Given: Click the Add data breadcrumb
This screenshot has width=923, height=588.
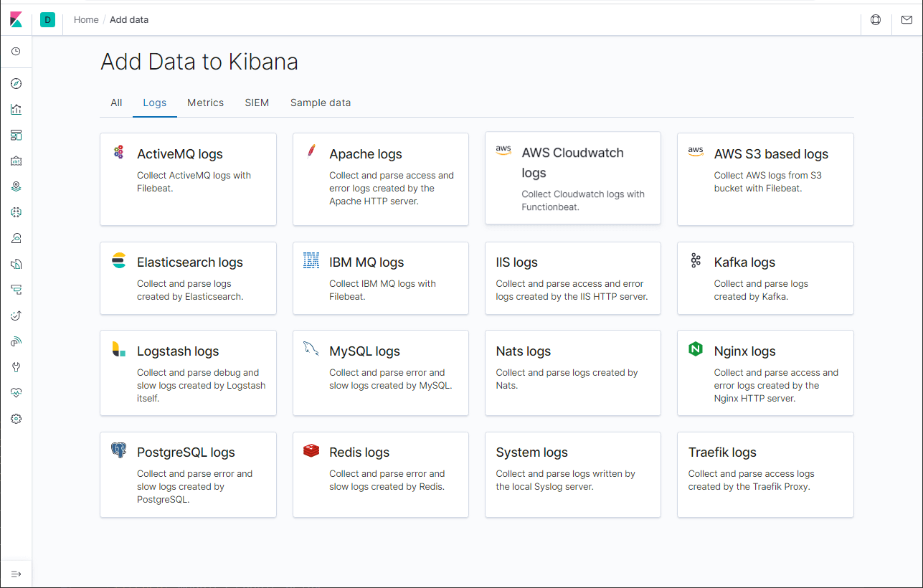Looking at the screenshot, I should pyautogui.click(x=129, y=19).
